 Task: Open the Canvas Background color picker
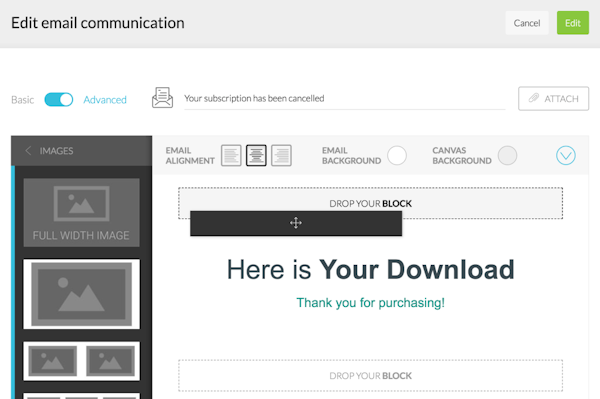pyautogui.click(x=507, y=155)
